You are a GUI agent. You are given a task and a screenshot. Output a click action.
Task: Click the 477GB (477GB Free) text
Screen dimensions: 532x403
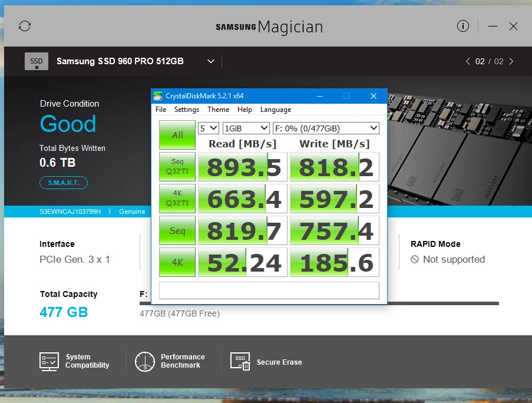point(180,313)
